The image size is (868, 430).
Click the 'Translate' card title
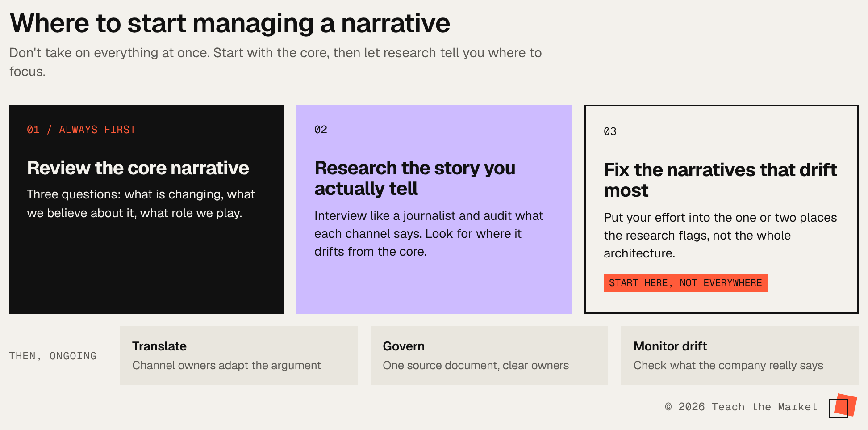pyautogui.click(x=159, y=346)
